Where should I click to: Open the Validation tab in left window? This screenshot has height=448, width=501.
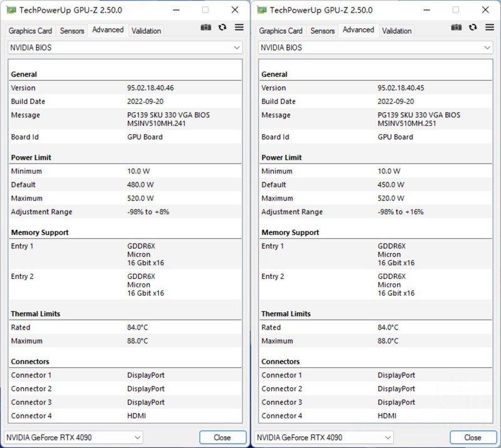click(146, 30)
